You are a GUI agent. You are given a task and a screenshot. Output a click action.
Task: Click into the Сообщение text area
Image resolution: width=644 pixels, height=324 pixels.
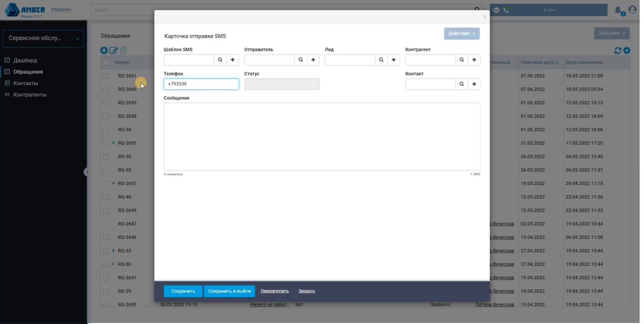322,137
